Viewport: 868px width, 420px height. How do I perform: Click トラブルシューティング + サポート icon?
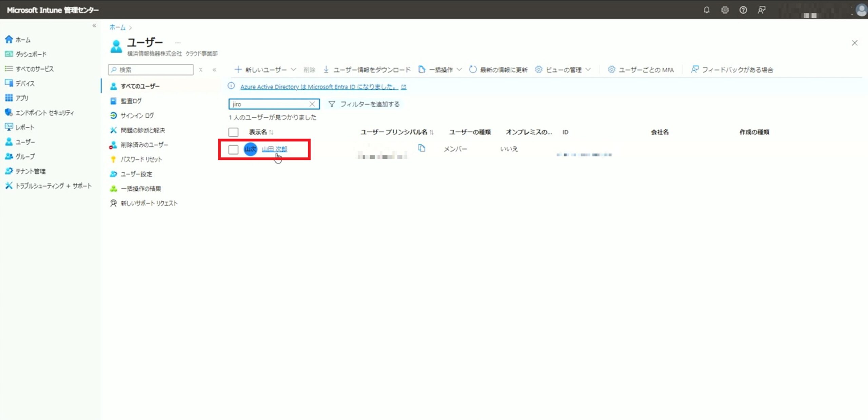click(9, 186)
